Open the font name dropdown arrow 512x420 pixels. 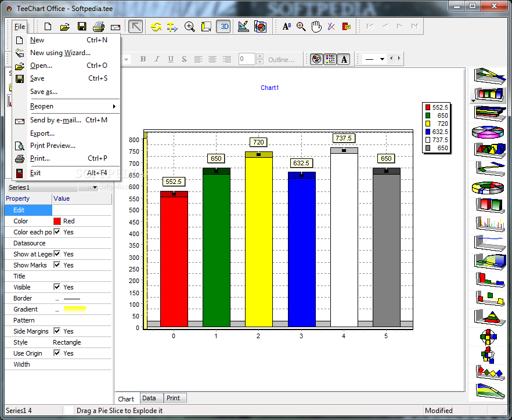(126, 59)
